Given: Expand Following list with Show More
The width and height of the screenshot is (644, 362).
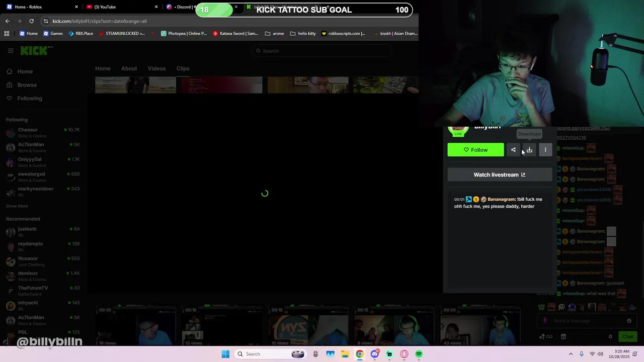Looking at the screenshot, I should (17, 206).
